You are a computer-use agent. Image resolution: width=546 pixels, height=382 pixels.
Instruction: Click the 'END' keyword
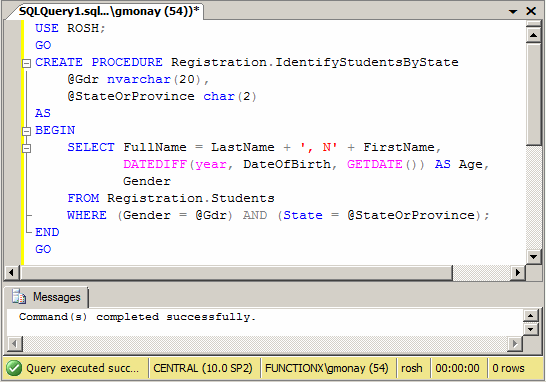tap(47, 232)
